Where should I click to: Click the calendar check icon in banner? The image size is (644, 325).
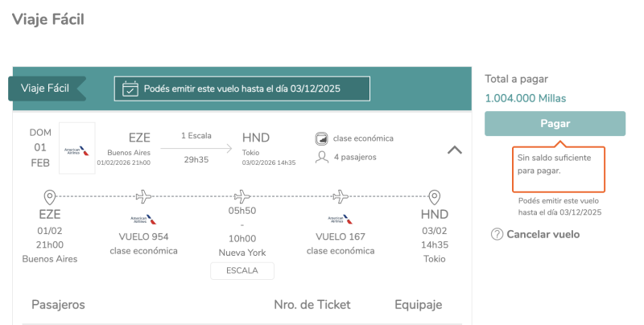(x=130, y=88)
